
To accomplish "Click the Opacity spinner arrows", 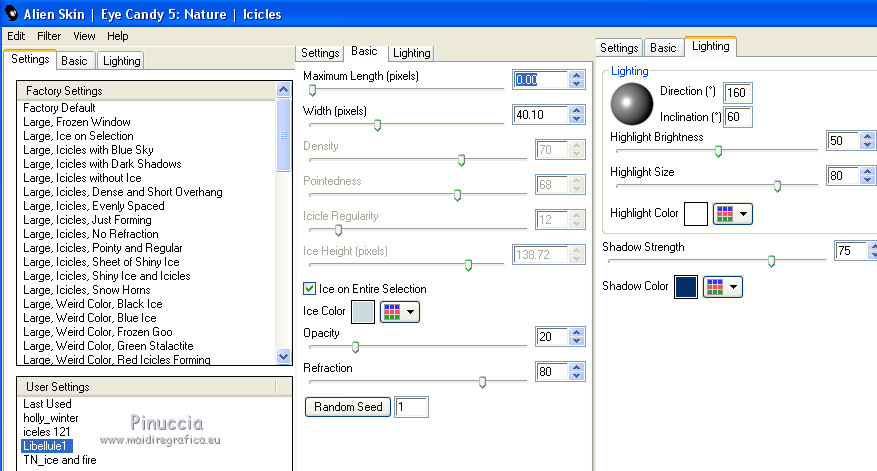I will click(x=577, y=336).
